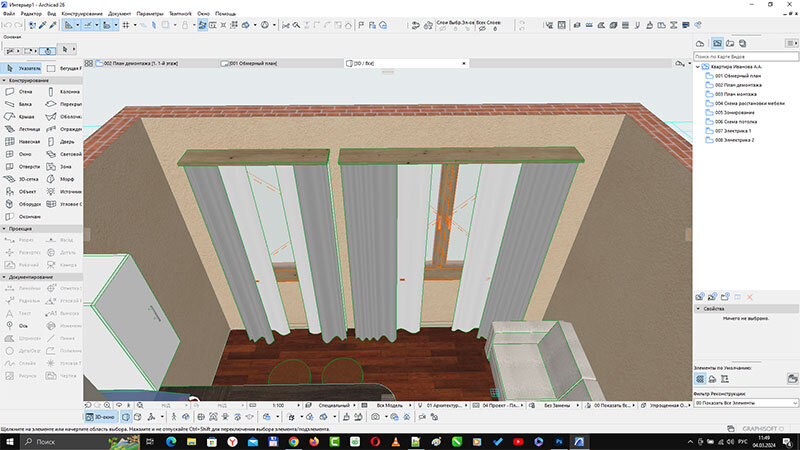Close the 3D / Все tab

[464, 63]
